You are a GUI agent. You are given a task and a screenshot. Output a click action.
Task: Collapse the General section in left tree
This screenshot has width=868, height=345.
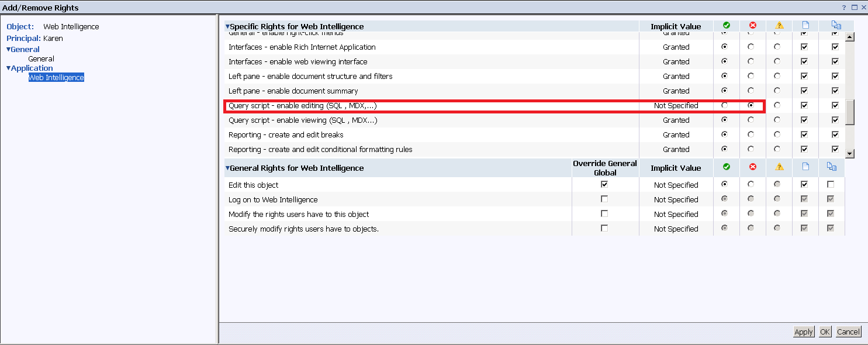[x=8, y=50]
